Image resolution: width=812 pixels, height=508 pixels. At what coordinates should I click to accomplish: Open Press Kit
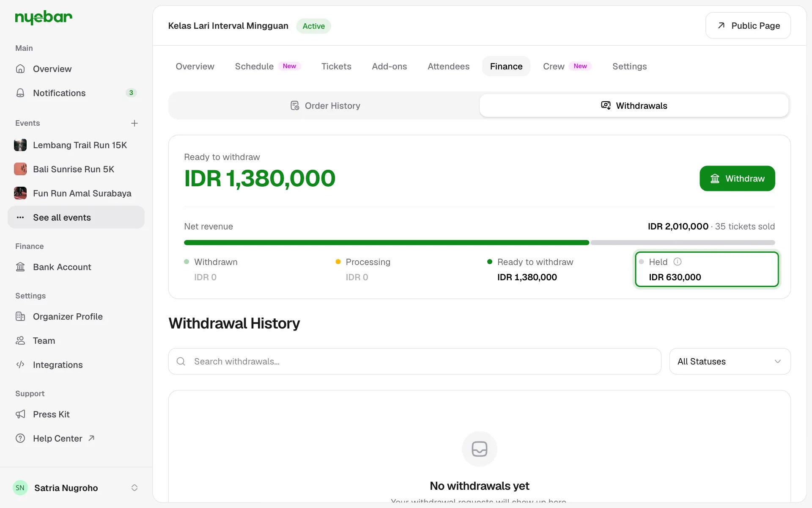(76, 414)
